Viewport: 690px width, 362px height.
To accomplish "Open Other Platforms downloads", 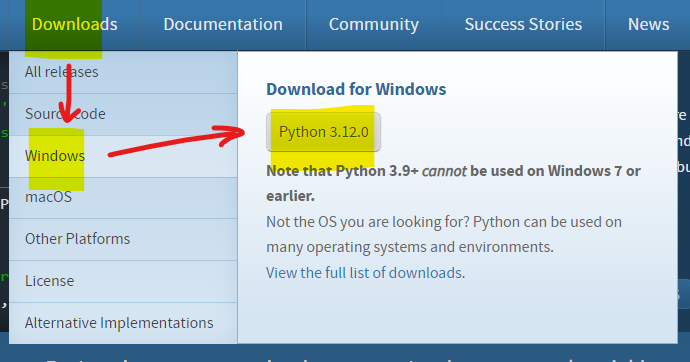I will point(123,239).
